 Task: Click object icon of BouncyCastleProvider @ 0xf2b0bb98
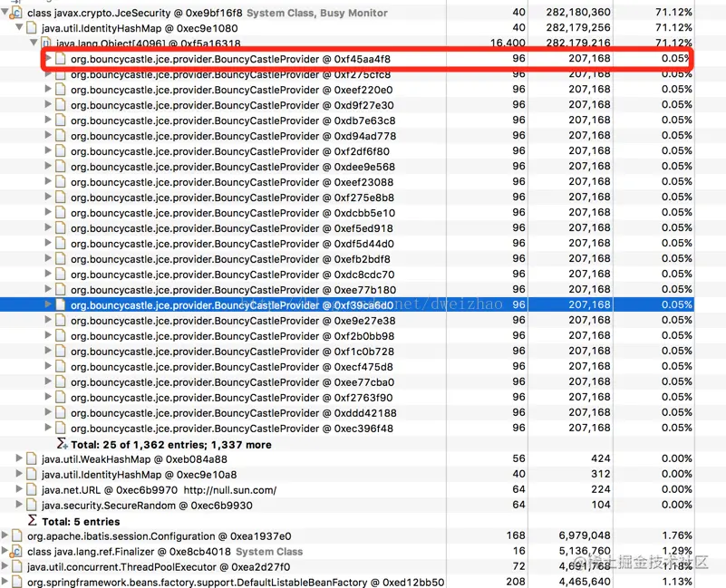(60, 335)
